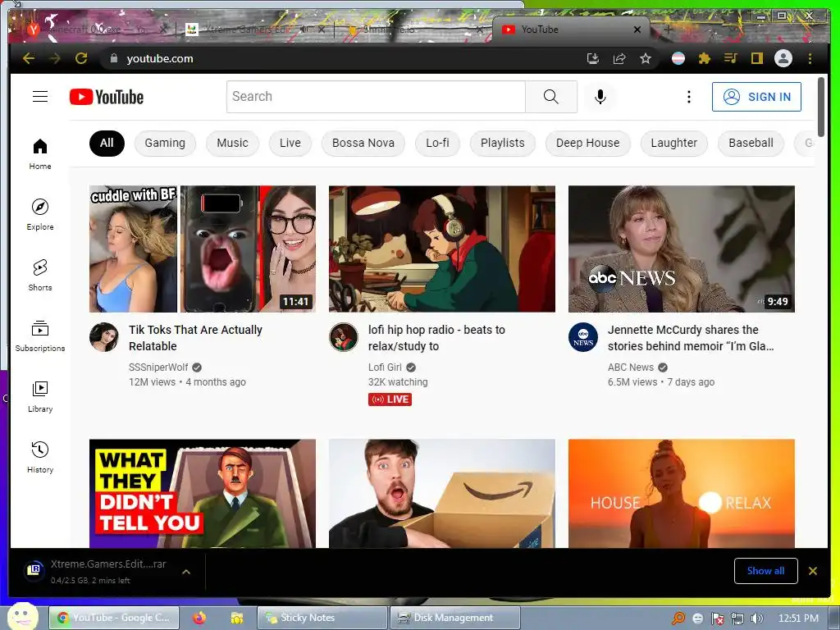
Task: Open Sticky Notes from the taskbar
Action: click(x=322, y=618)
